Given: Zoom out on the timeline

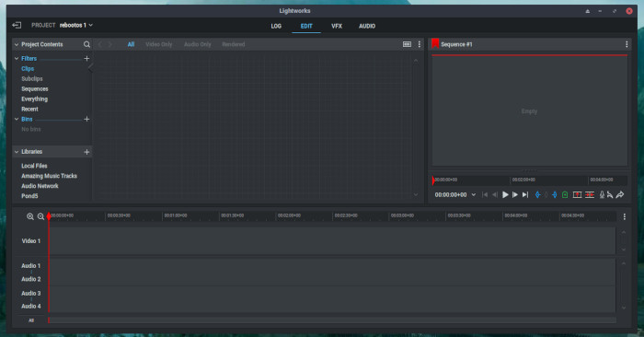Looking at the screenshot, I should pos(40,216).
